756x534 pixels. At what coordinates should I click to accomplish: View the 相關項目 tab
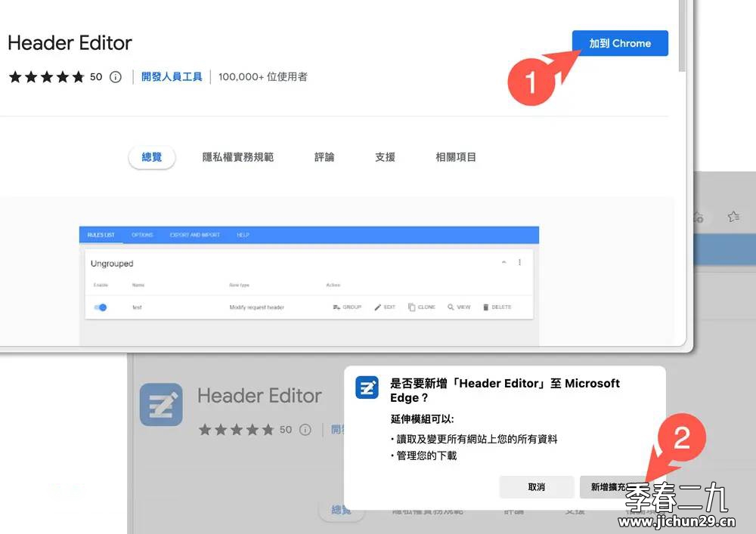(456, 157)
